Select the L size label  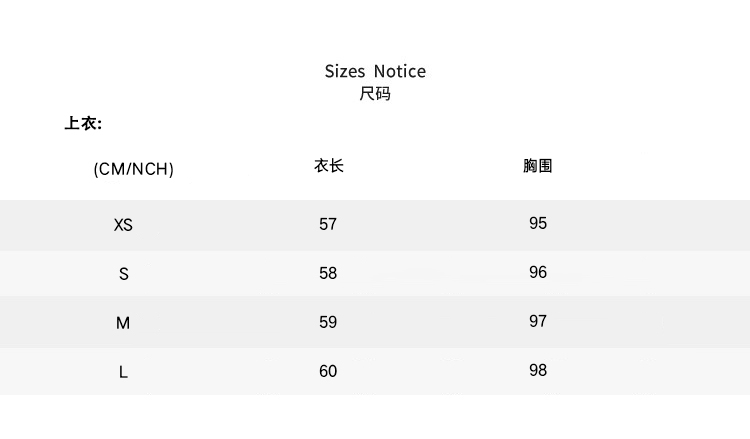coord(124,372)
